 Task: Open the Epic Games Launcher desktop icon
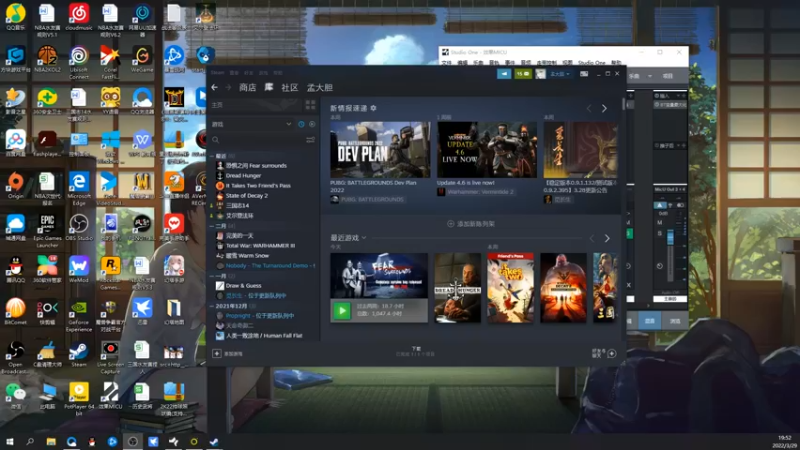point(47,231)
